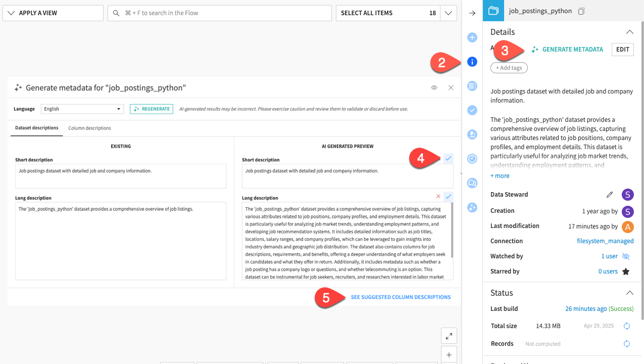Screen dimensions: 644x364
Task: Open the Schema panel icon below the info icon
Action: pos(472,86)
